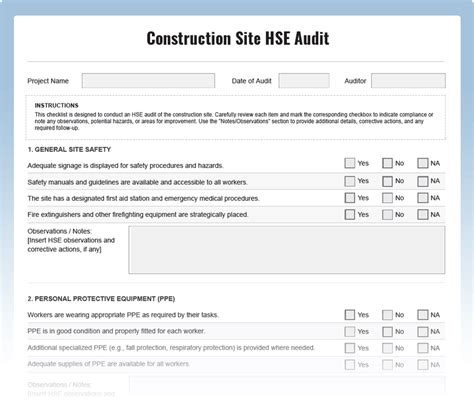Mark NA for fire extinguishers row
The height and width of the screenshot is (405, 474).
[422, 214]
